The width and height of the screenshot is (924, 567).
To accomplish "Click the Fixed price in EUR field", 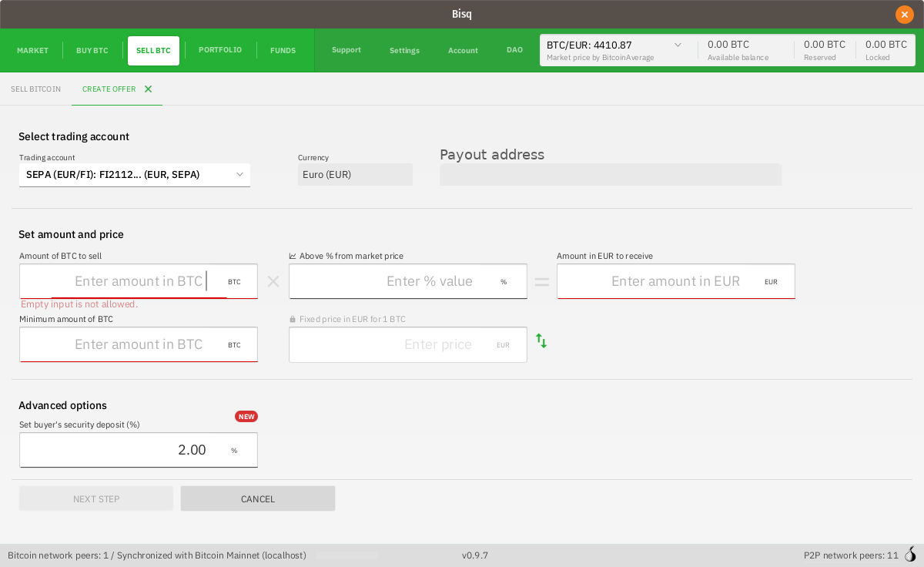I will 408,344.
